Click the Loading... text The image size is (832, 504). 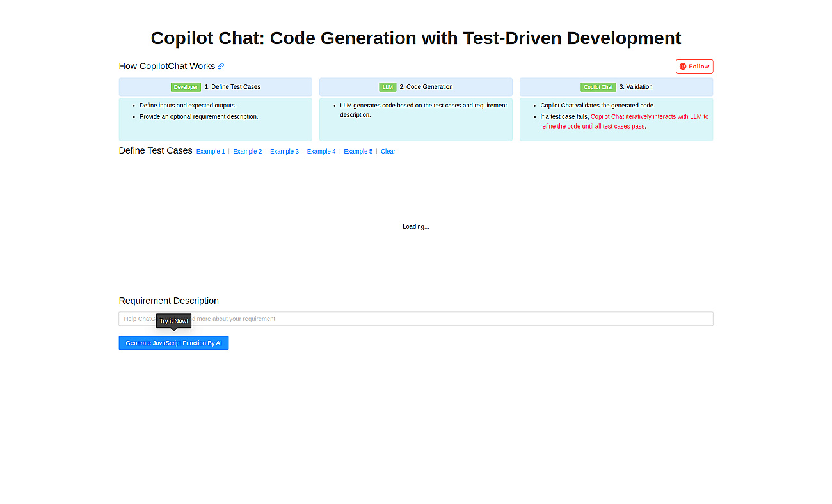[x=416, y=226]
